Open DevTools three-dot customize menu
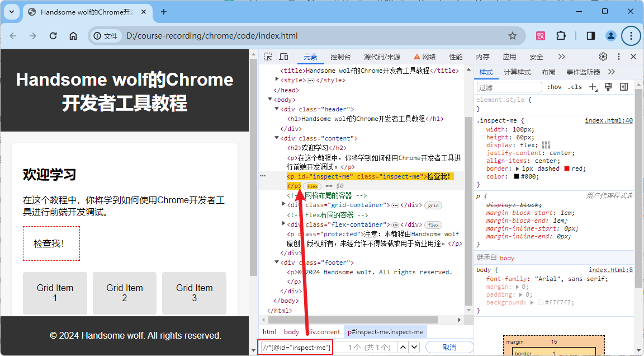The image size is (644, 356). pos(618,57)
